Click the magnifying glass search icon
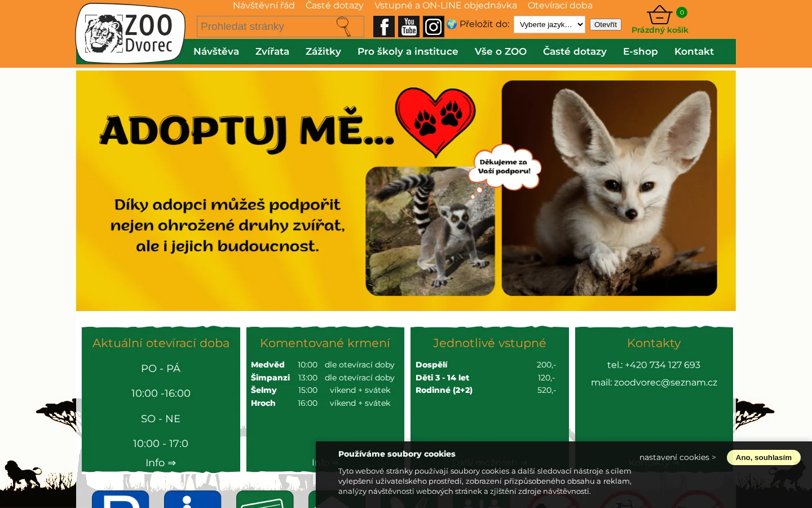 pyautogui.click(x=343, y=26)
